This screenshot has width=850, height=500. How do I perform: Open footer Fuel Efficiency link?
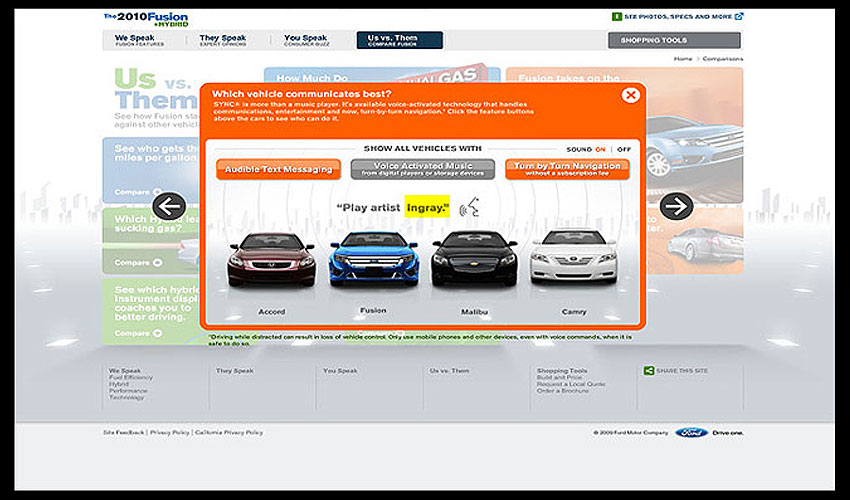pyautogui.click(x=131, y=377)
